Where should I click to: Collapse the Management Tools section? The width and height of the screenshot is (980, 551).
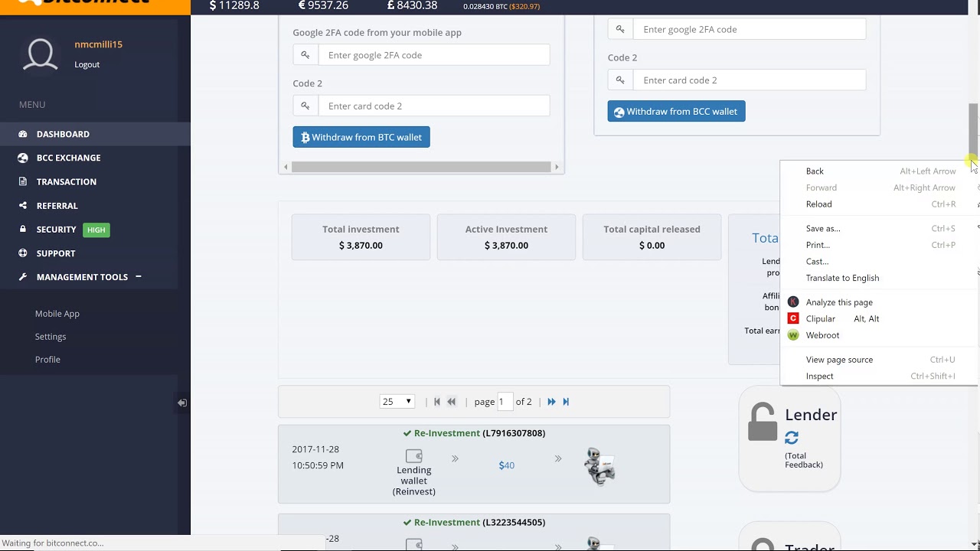[x=139, y=276]
